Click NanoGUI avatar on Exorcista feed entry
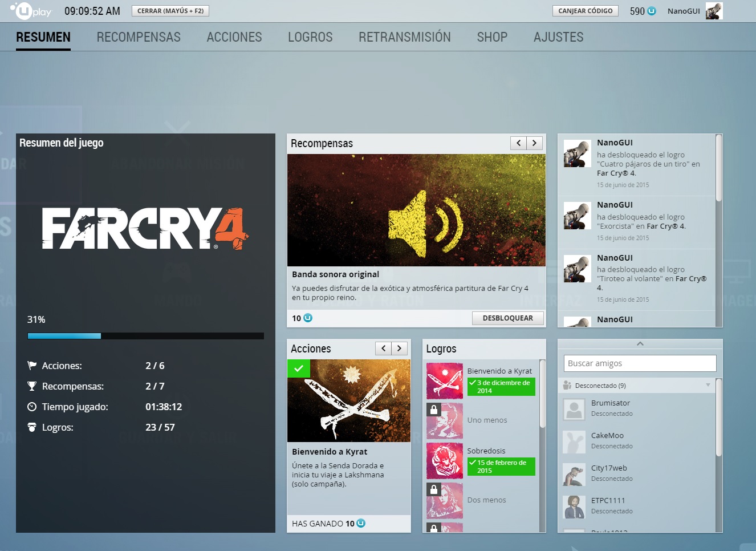The width and height of the screenshot is (756, 551). (578, 215)
